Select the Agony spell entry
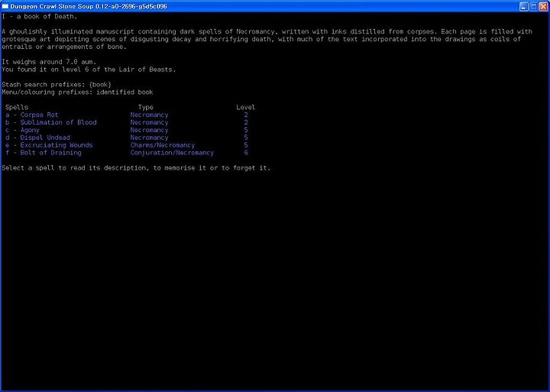The image size is (550, 392). pyautogui.click(x=22, y=130)
